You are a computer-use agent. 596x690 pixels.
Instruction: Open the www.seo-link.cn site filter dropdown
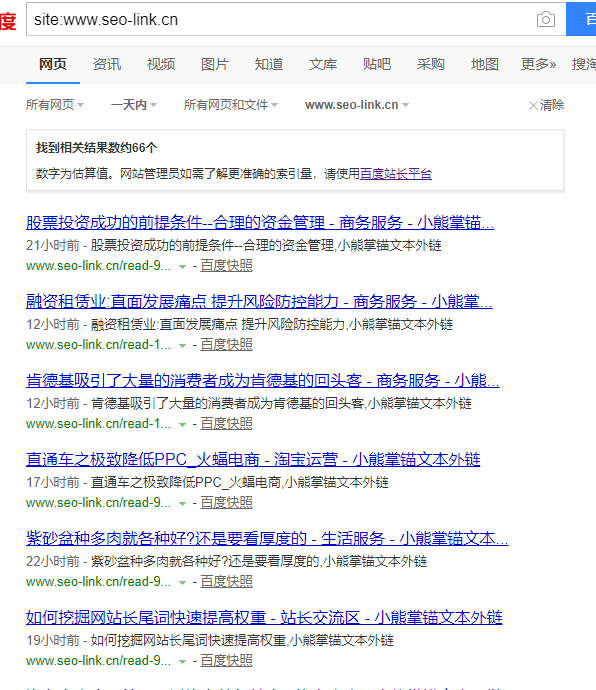357,105
